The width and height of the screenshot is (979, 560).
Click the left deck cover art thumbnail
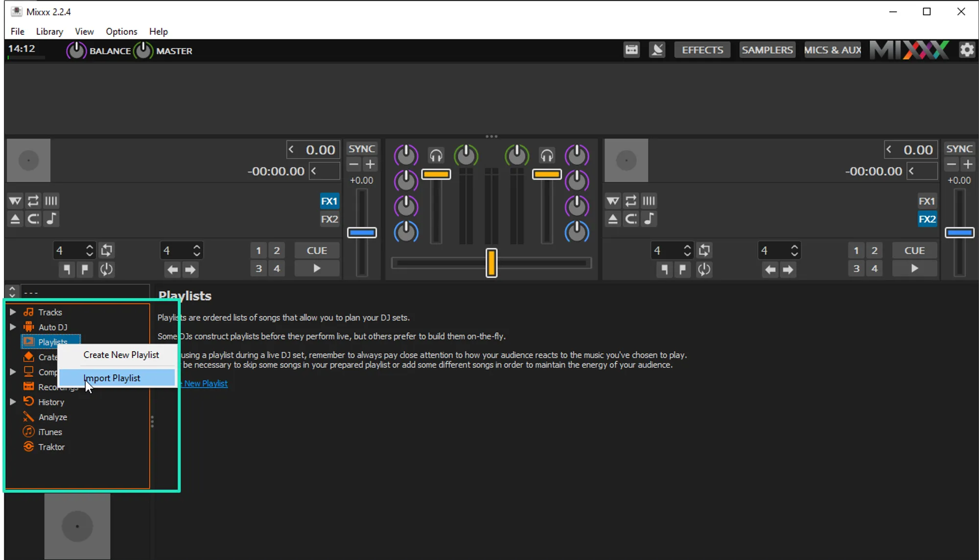point(28,160)
